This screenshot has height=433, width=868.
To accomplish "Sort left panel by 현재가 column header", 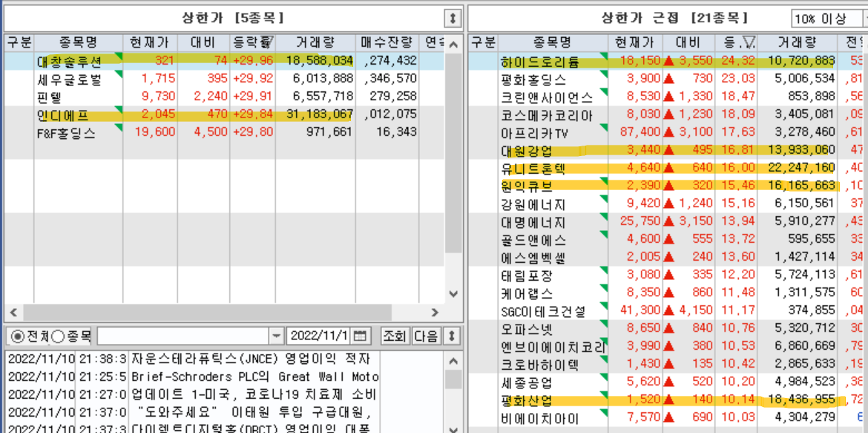I will [x=150, y=43].
